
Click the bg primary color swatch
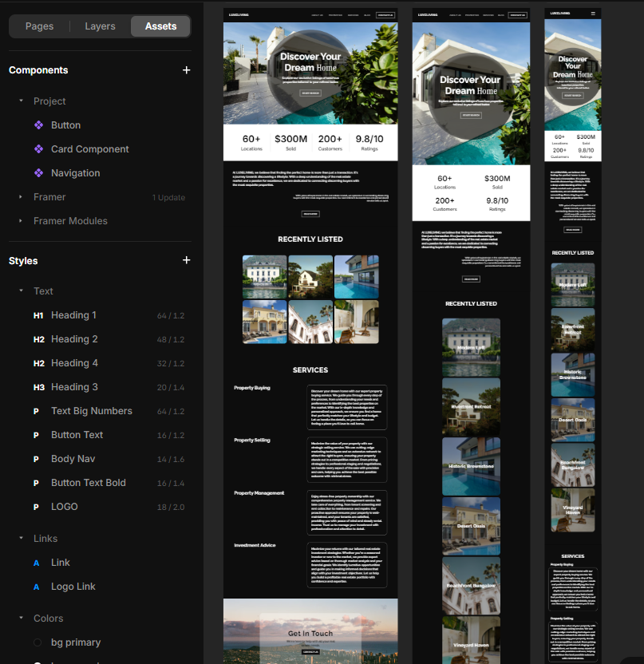point(38,642)
